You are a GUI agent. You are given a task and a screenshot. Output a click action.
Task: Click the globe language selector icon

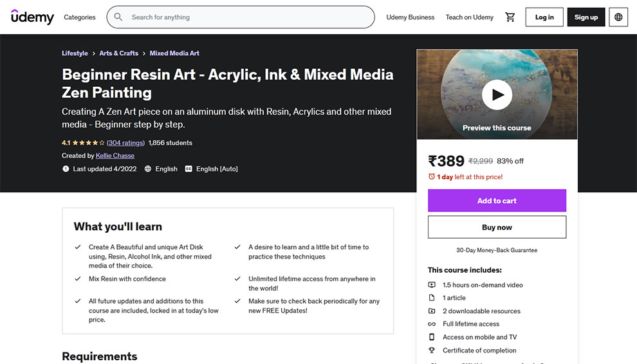point(618,17)
